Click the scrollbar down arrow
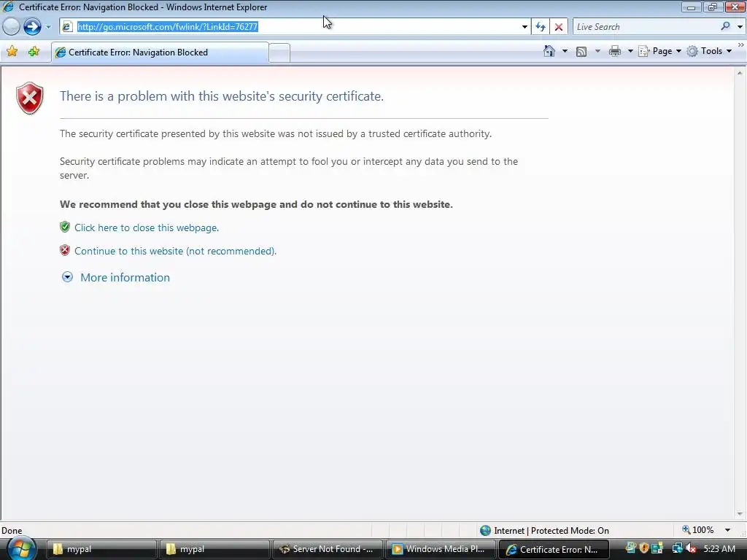 click(740, 514)
